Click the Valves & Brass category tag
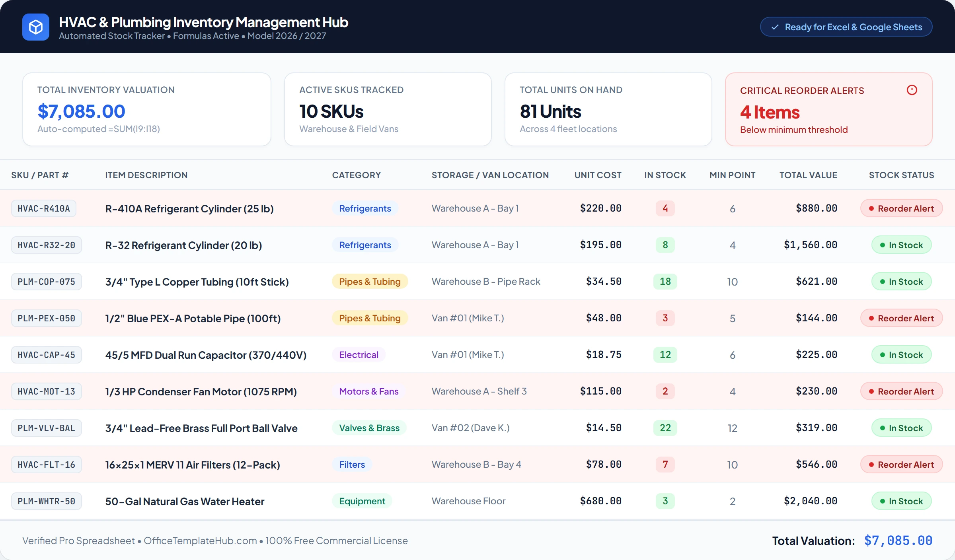Image resolution: width=955 pixels, height=560 pixels. pyautogui.click(x=369, y=428)
